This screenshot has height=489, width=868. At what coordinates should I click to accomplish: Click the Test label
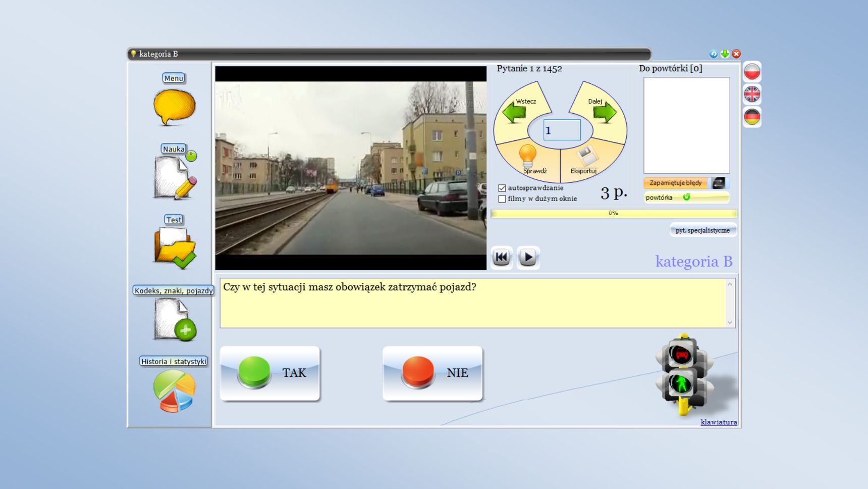(174, 219)
